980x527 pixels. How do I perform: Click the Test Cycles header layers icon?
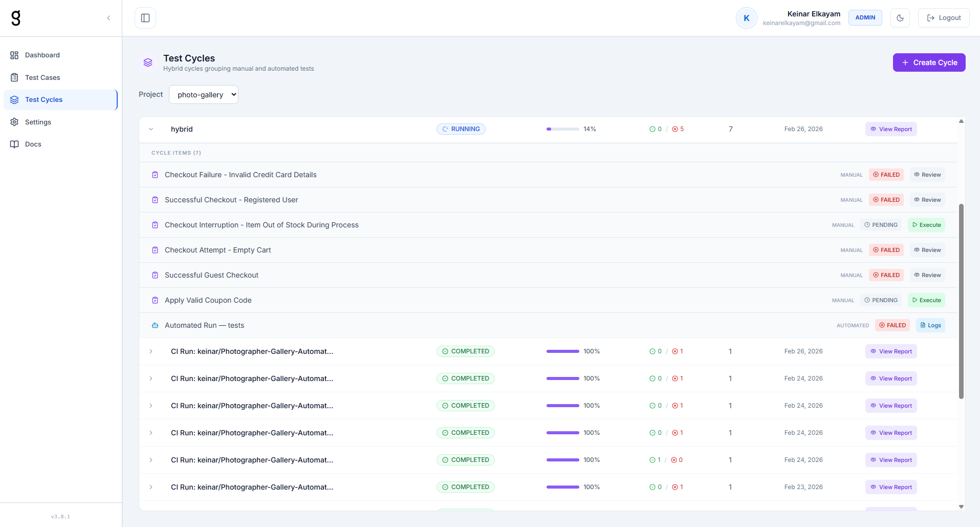[148, 62]
